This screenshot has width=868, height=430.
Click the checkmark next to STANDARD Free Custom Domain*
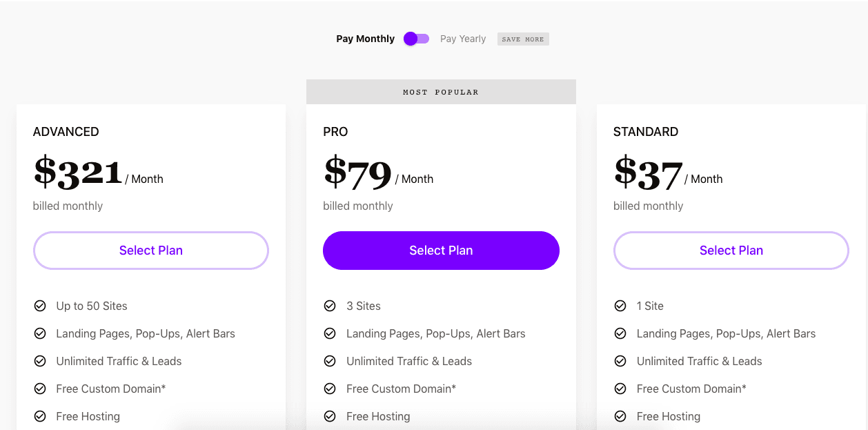click(620, 389)
